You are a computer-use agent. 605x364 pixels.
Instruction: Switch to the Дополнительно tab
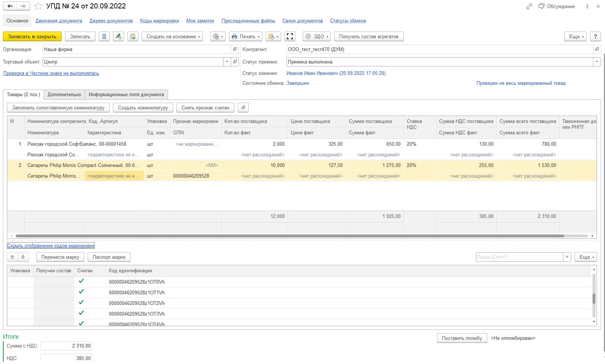tap(64, 94)
